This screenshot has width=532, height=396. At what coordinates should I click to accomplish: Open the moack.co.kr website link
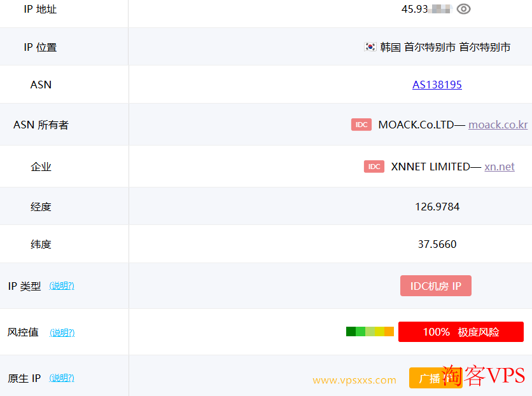coord(498,125)
